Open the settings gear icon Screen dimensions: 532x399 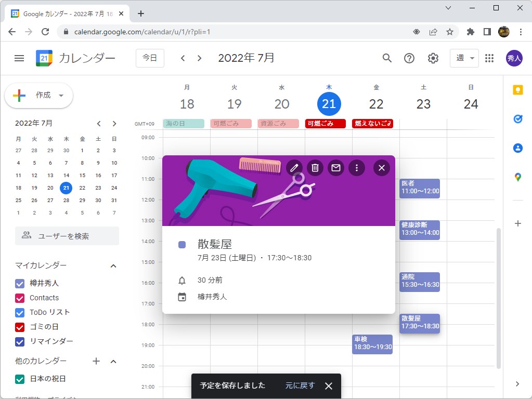[x=433, y=58]
